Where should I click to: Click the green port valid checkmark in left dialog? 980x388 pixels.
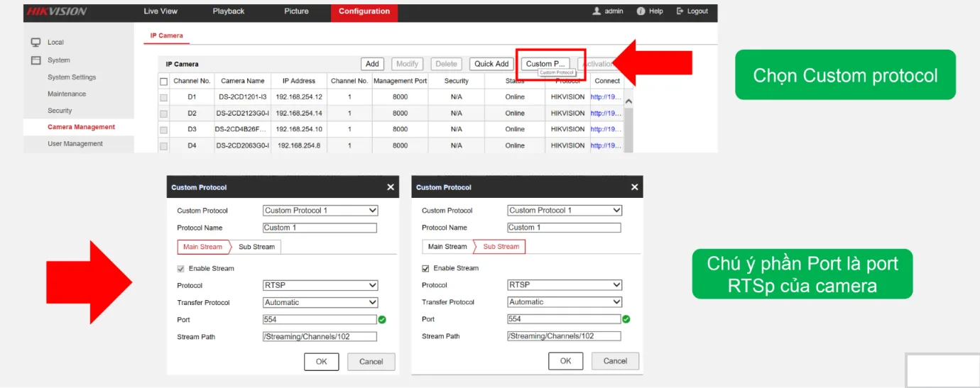click(x=382, y=320)
